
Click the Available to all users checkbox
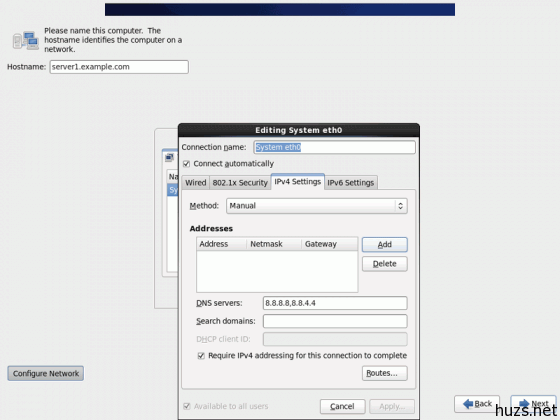point(186,406)
